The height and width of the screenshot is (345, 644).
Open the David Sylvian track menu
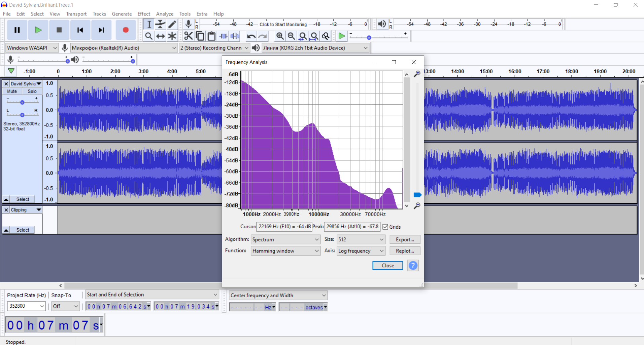point(26,84)
